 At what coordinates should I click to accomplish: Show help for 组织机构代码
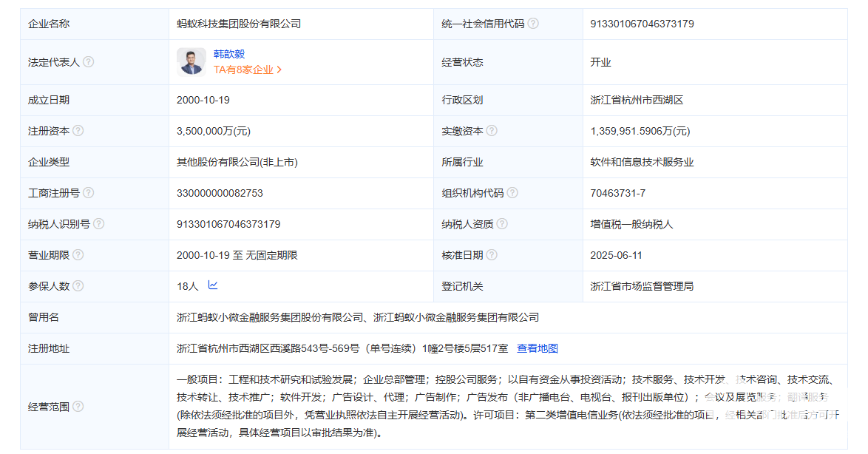click(x=512, y=193)
